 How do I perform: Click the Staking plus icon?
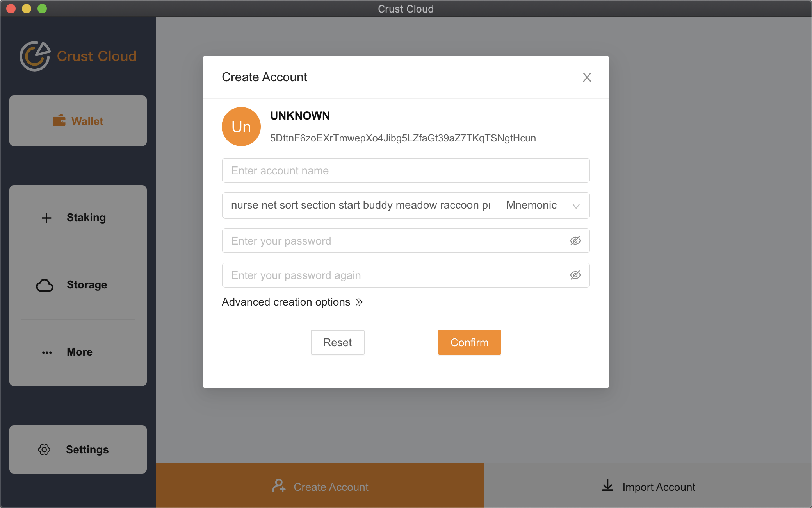(46, 218)
